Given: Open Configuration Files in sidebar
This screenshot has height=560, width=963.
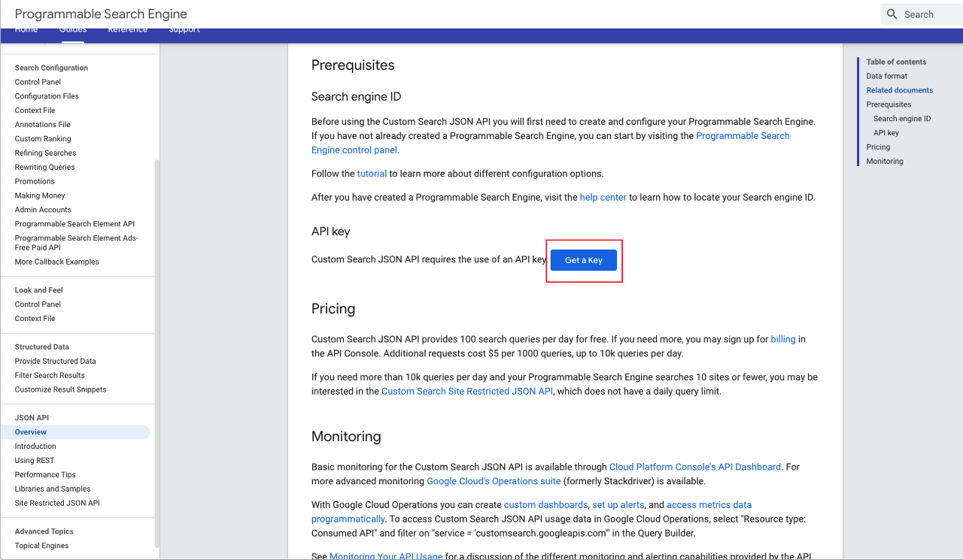Looking at the screenshot, I should coord(47,96).
